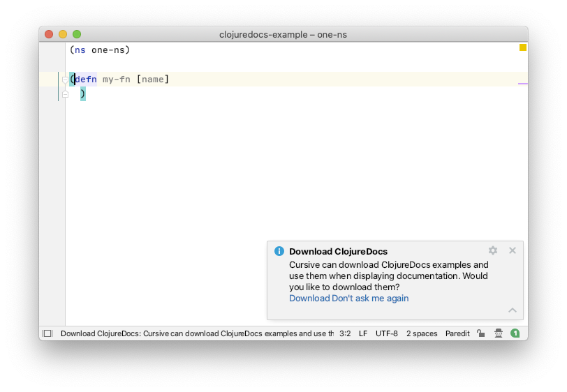567x392 pixels.
Task: Toggle tool windows icon in status bar
Action: [x=47, y=333]
